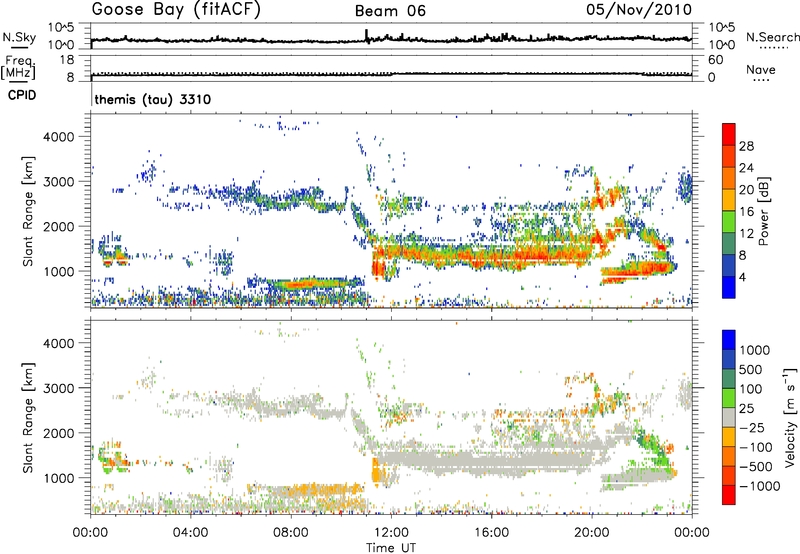Click the "08:00" time tick label
Screen dimensions: 800x554
290,533
